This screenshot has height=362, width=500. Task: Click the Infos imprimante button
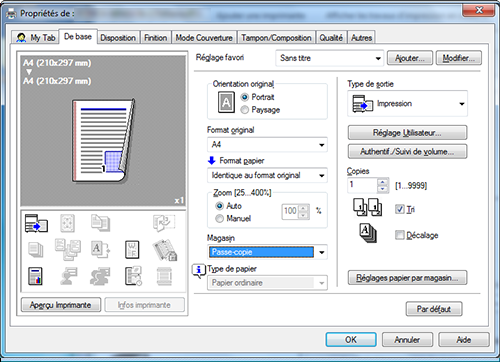(144, 305)
